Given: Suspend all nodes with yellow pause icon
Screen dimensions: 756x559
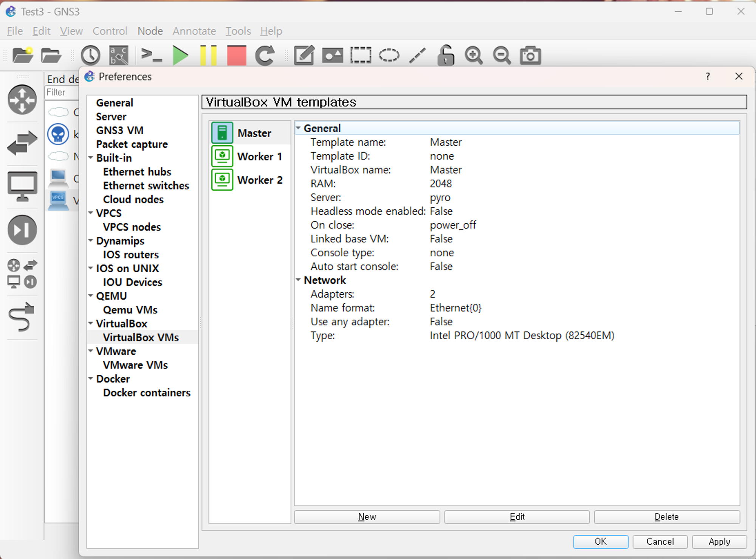Looking at the screenshot, I should 208,55.
